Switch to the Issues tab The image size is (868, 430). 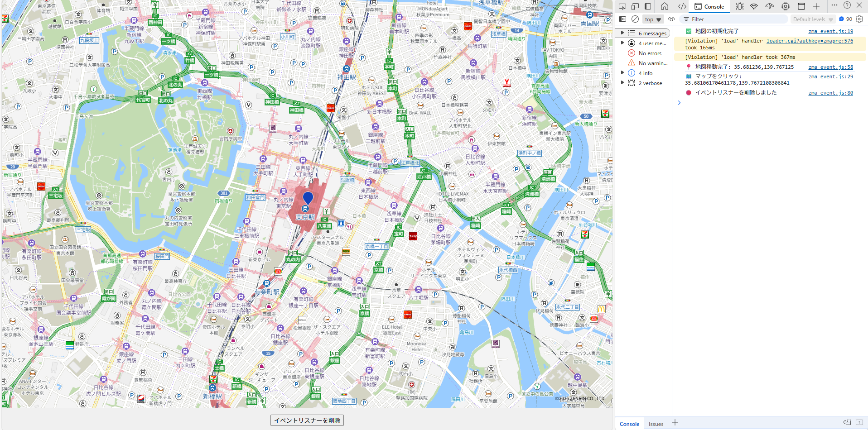click(656, 424)
